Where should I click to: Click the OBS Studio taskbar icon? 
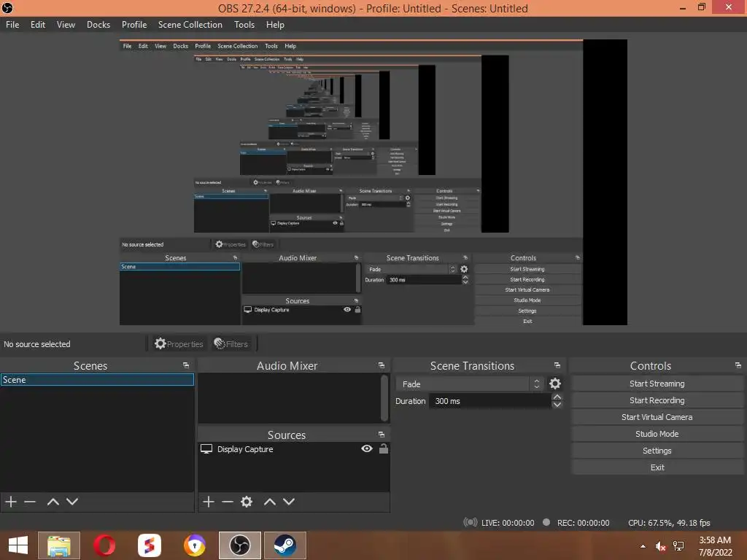point(239,545)
